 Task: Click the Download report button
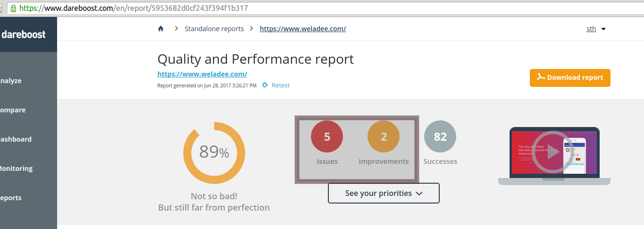[570, 78]
